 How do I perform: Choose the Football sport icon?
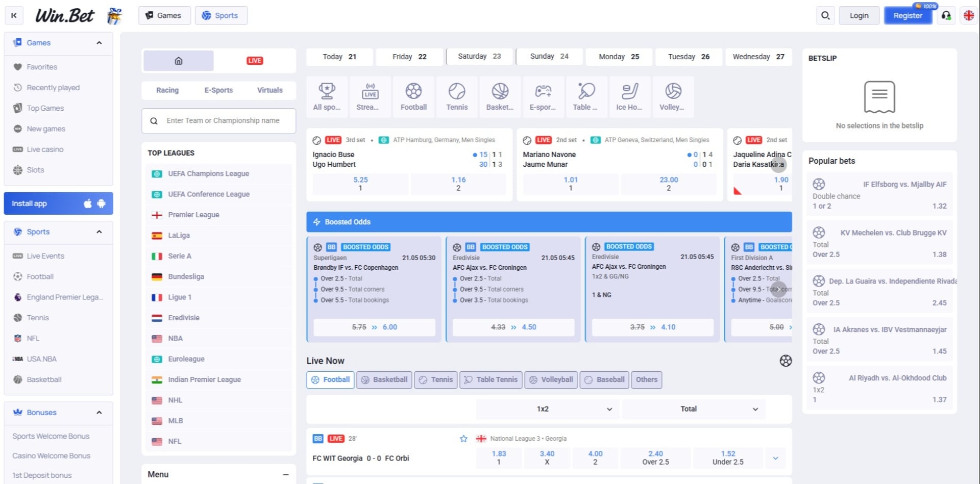tap(413, 97)
